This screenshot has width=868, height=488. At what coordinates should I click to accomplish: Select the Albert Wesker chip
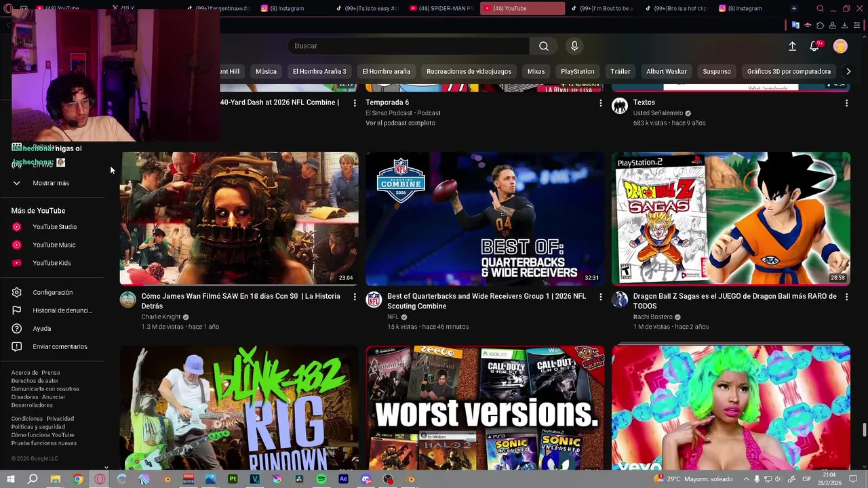(x=667, y=71)
